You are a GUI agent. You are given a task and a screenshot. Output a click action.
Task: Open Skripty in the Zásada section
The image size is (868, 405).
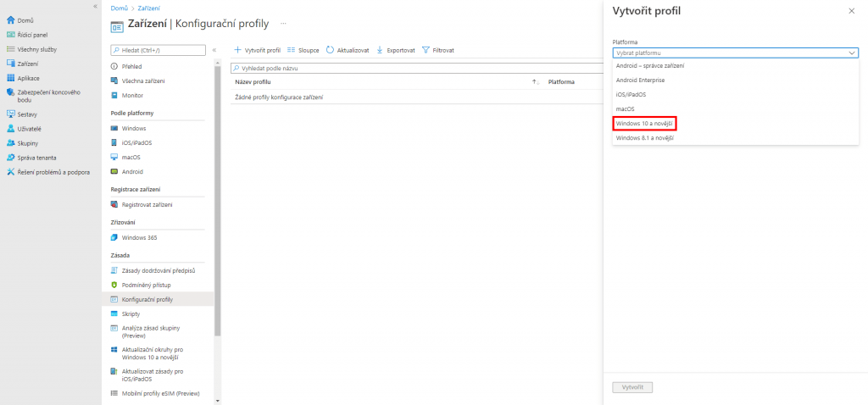click(x=131, y=313)
